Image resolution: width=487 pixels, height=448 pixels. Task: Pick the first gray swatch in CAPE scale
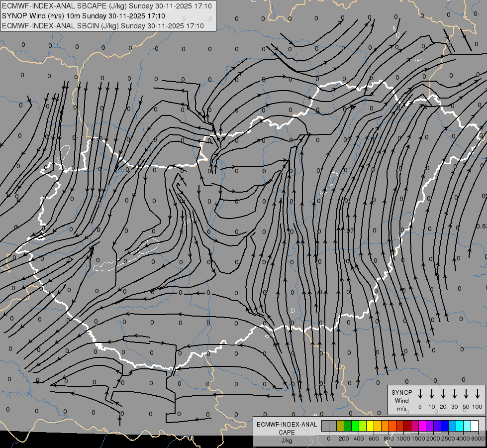(x=325, y=426)
